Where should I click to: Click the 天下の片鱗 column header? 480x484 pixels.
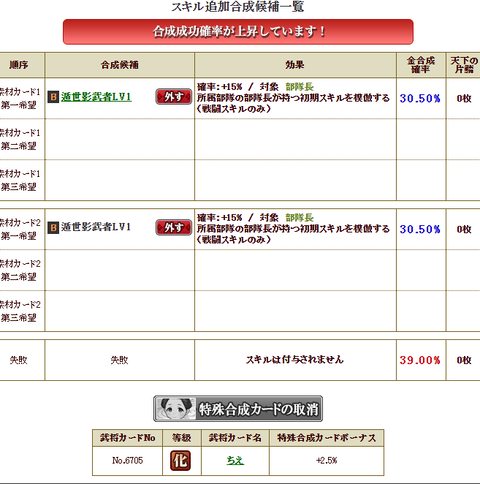tap(464, 65)
